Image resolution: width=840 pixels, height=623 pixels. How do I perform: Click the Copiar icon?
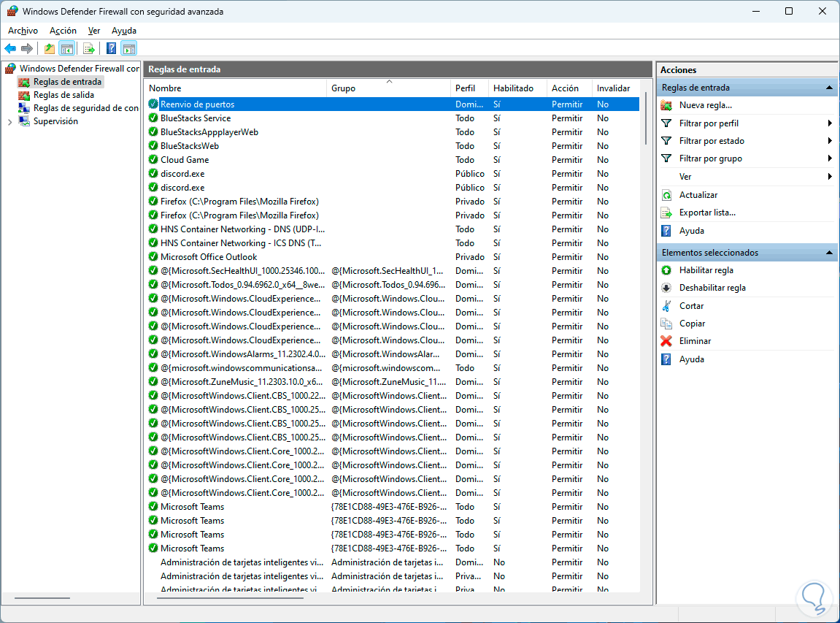click(x=666, y=324)
